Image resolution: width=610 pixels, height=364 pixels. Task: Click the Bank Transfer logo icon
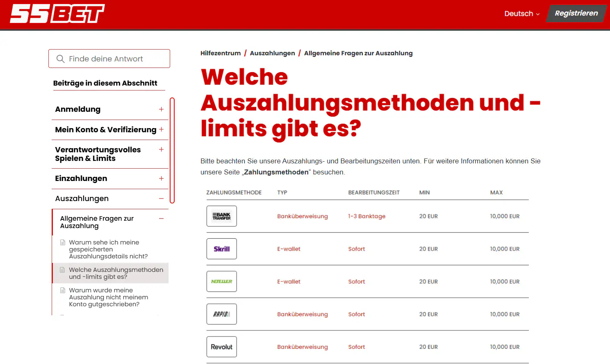point(222,216)
